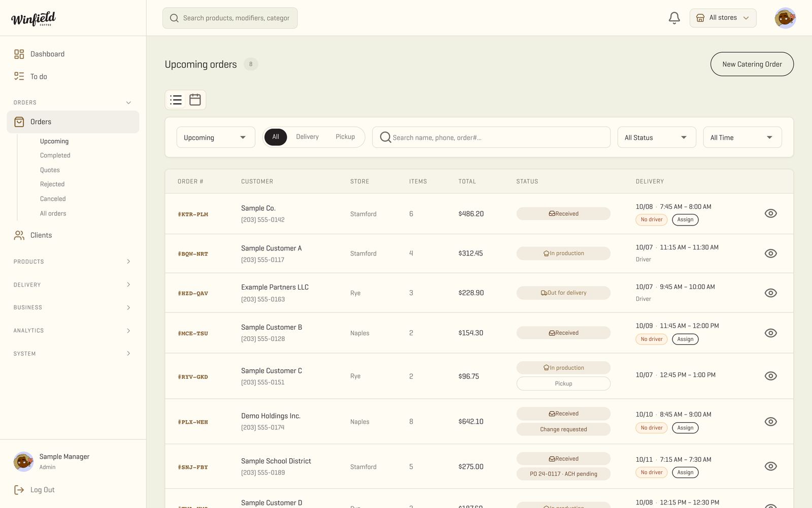Open the All Time dropdown
Image resolution: width=812 pixels, height=508 pixels.
coord(742,138)
